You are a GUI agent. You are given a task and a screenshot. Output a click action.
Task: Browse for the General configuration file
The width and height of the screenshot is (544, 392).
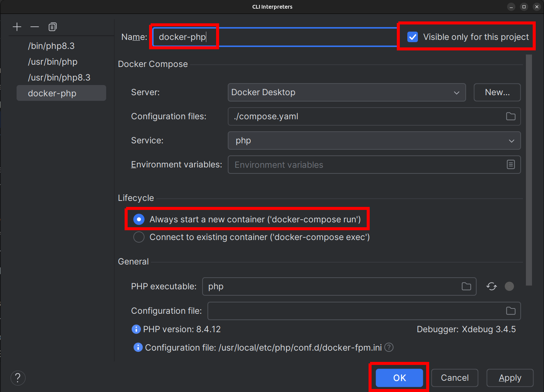coord(510,311)
